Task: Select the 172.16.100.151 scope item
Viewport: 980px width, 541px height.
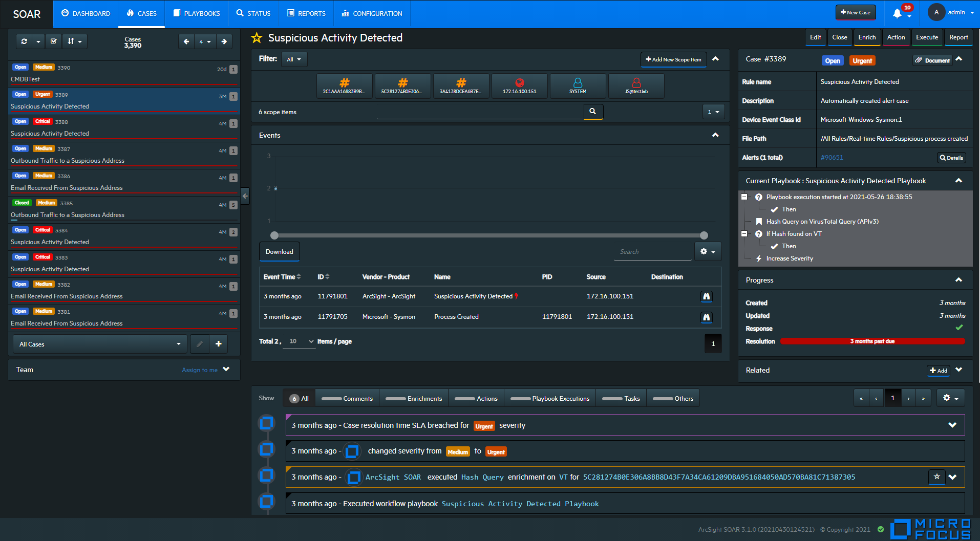Action: tap(519, 85)
